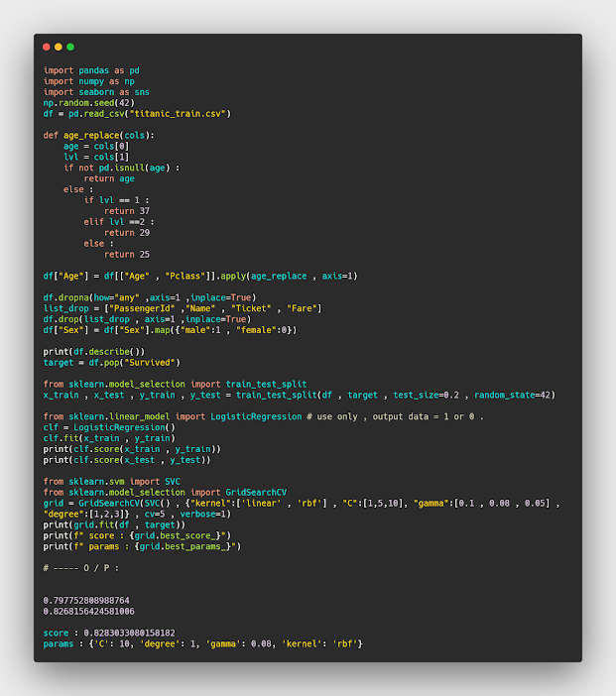
Task: Click the print(df.describe()) line
Action: [x=95, y=351]
